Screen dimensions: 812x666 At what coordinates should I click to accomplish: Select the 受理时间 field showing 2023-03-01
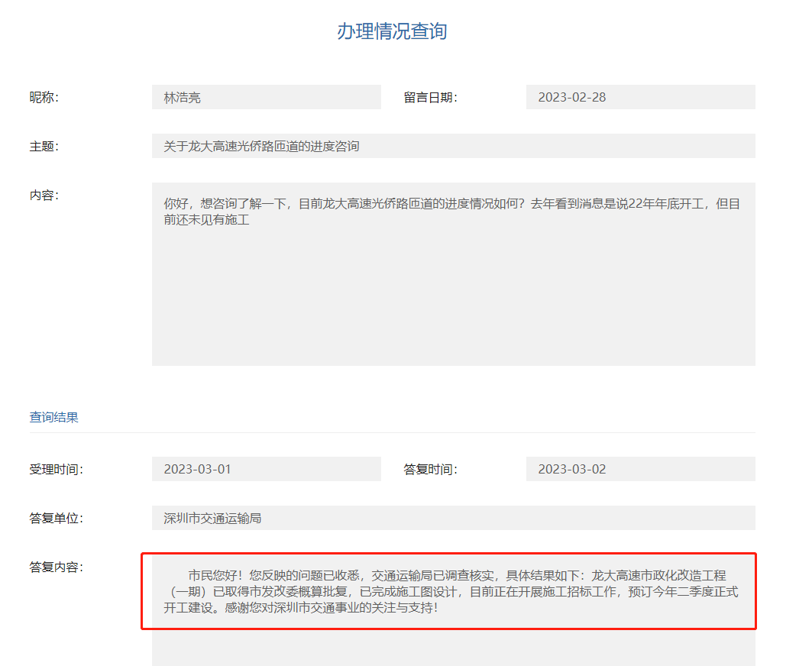(266, 469)
